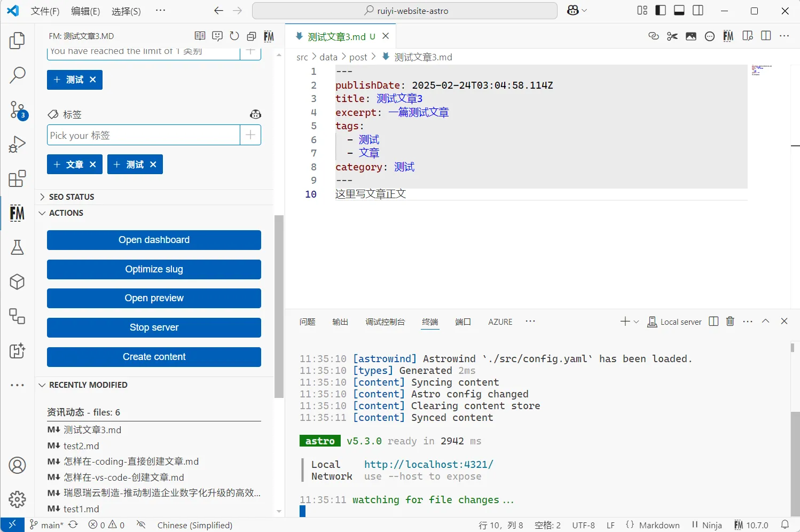The image size is (800, 532).
Task: Open more editor actions ellipsis
Action: [x=784, y=36]
